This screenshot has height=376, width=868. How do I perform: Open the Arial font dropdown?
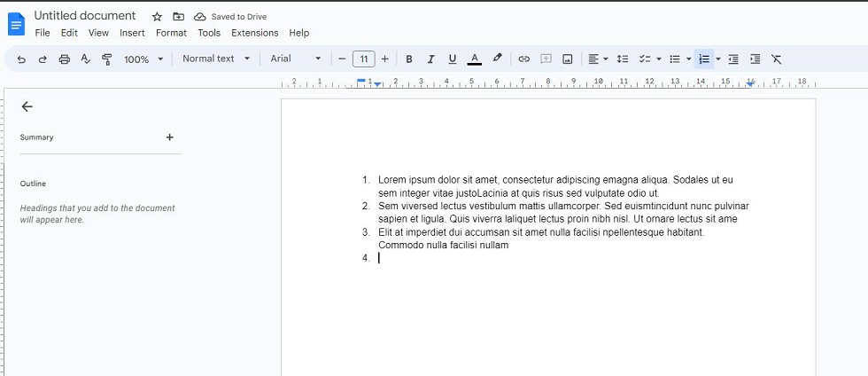pos(296,59)
